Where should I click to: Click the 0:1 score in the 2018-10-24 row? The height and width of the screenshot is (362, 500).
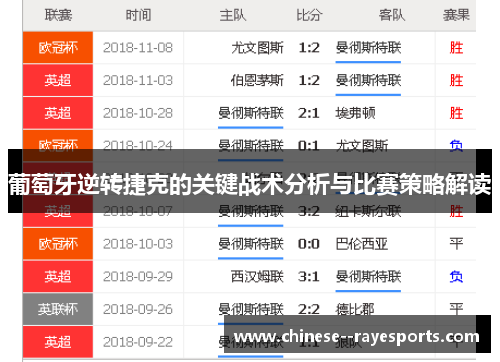coord(309,145)
